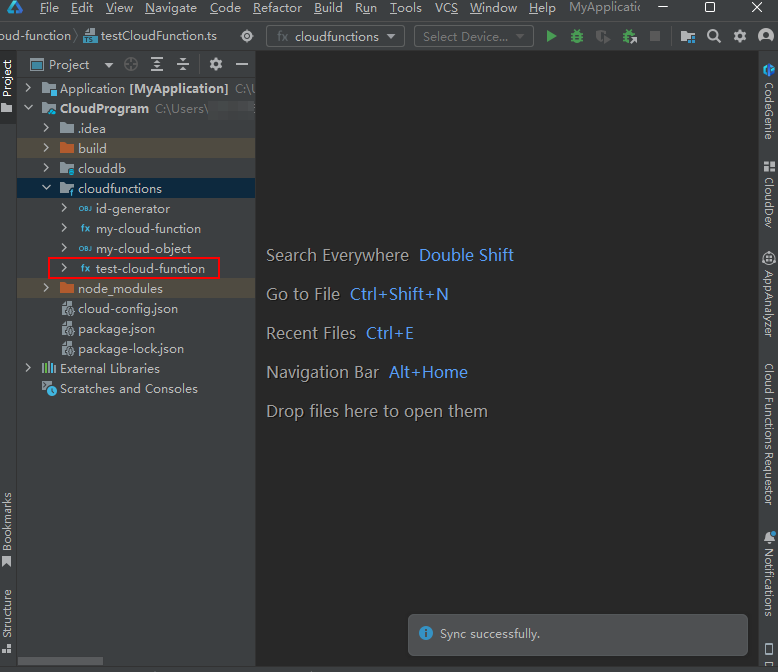Viewport: 778px width, 672px height.
Task: Expand the test-cloud-function folder
Action: [x=65, y=268]
